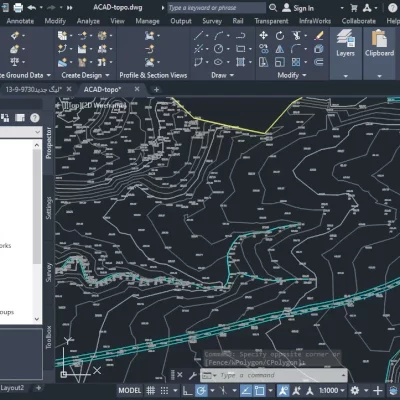Image resolution: width=400 pixels, height=400 pixels.
Task: Click the Undo arrow in quick access toolbar
Action: 32,7
